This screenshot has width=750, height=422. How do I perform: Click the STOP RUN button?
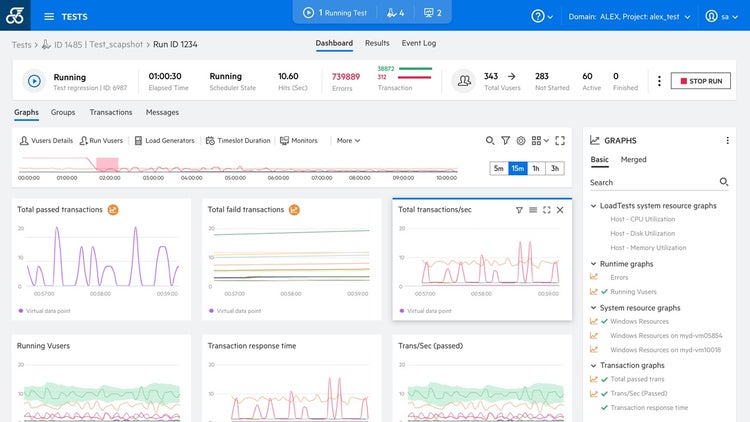(701, 81)
